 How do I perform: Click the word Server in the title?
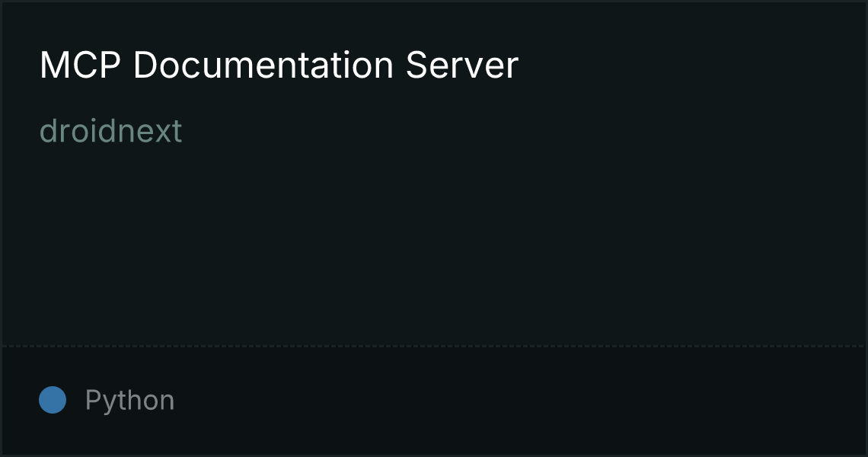point(462,66)
